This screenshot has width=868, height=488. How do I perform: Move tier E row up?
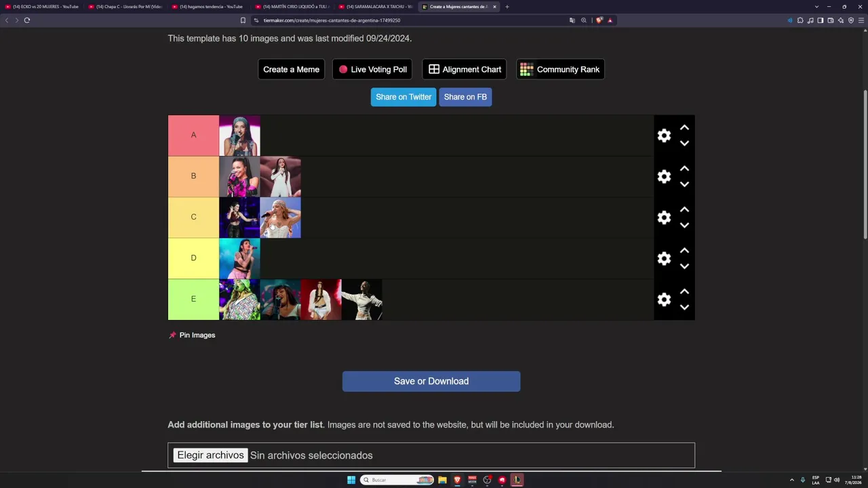[684, 291]
